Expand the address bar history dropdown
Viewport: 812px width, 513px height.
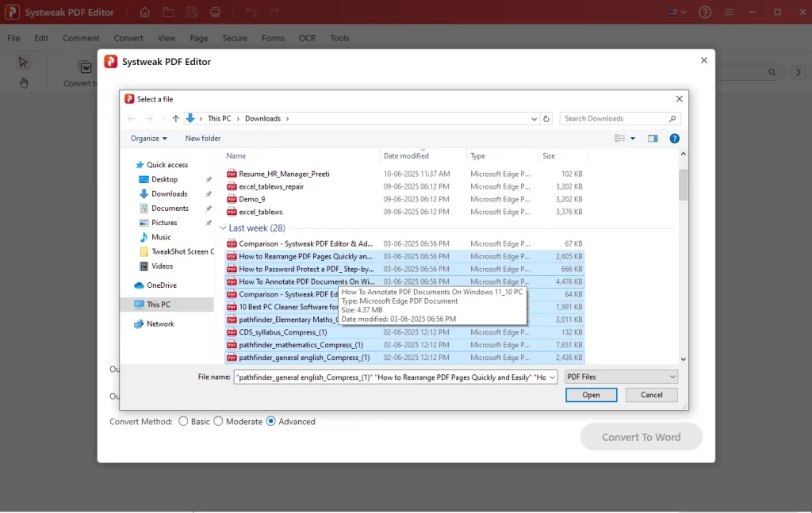point(534,119)
